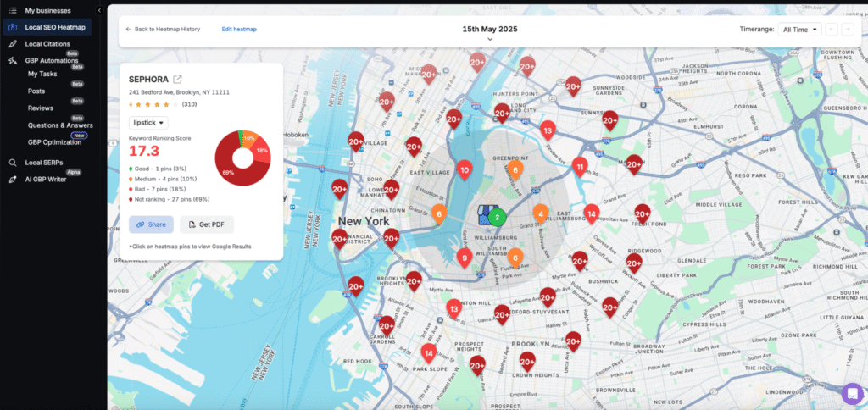
Task: Click the green pin ranked 2
Action: 497,218
